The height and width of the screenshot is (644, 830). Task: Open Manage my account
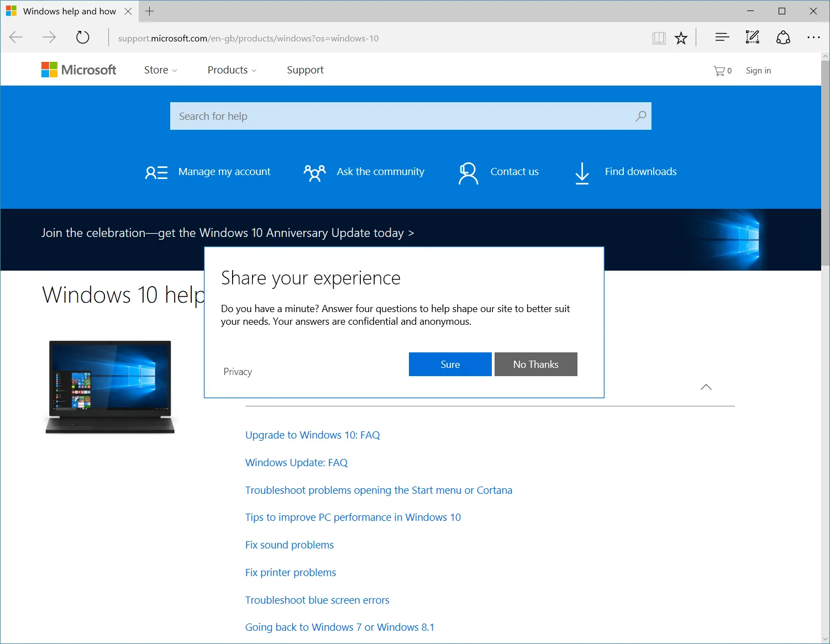click(224, 172)
